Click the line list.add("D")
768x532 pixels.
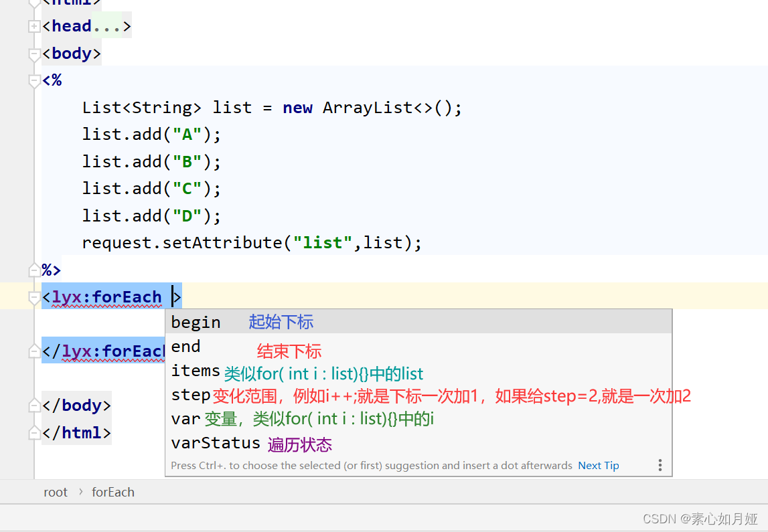(x=151, y=216)
